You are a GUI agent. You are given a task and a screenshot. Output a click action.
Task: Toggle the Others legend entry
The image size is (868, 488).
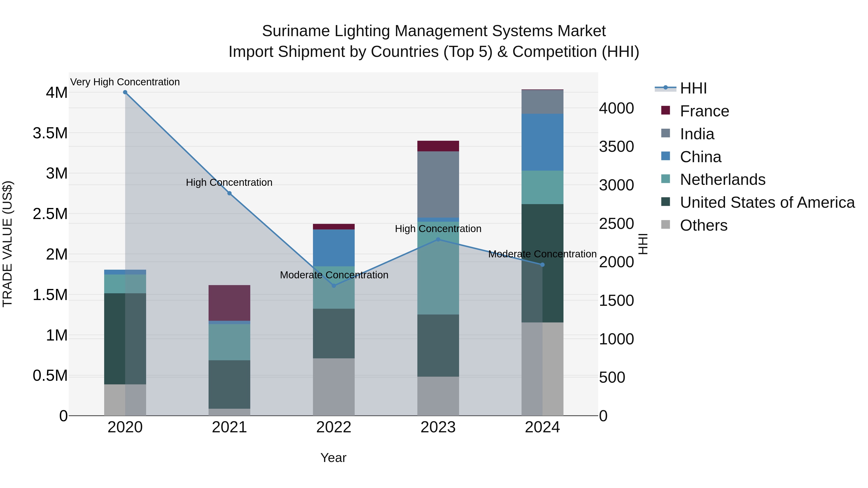(694, 225)
